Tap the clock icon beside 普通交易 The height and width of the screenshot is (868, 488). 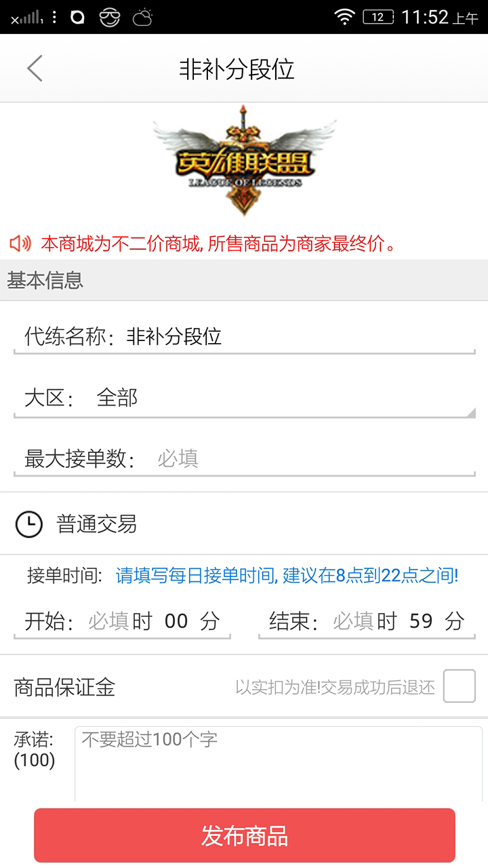click(29, 524)
